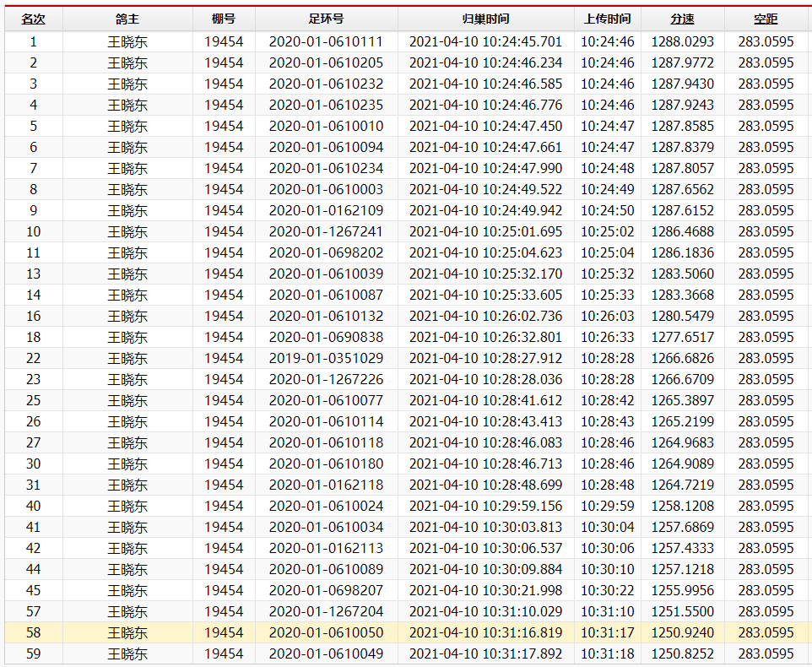This screenshot has width=812, height=667.
Task: Sort results by 分速 header
Action: (x=682, y=19)
